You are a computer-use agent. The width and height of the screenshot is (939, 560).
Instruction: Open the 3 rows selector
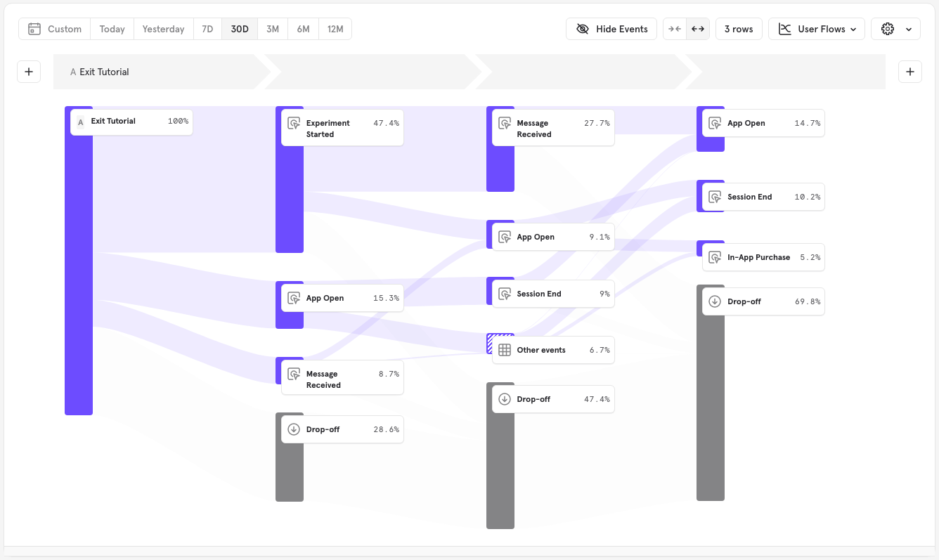point(739,29)
